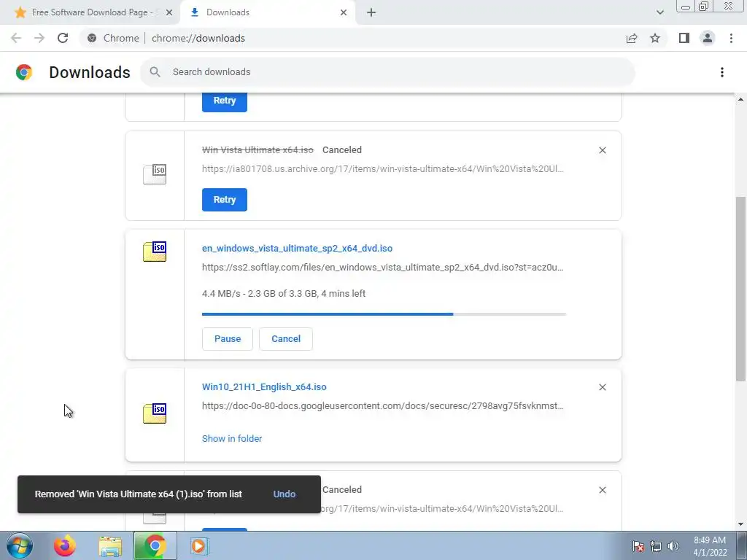Viewport: 747px width, 560px height.
Task: Reload the page with the refresh icon
Action: tap(63, 38)
